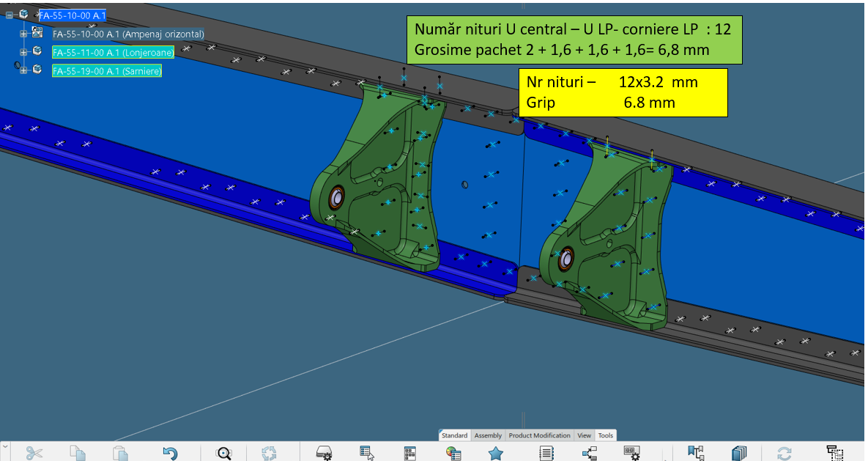Collapse the root FA-55-10-00 A.1 node

[x=10, y=15]
